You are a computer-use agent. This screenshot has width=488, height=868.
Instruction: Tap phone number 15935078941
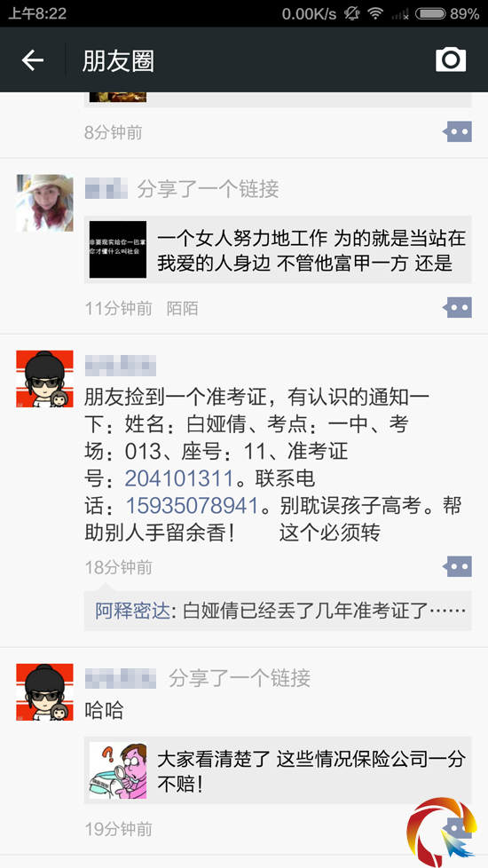tap(193, 505)
